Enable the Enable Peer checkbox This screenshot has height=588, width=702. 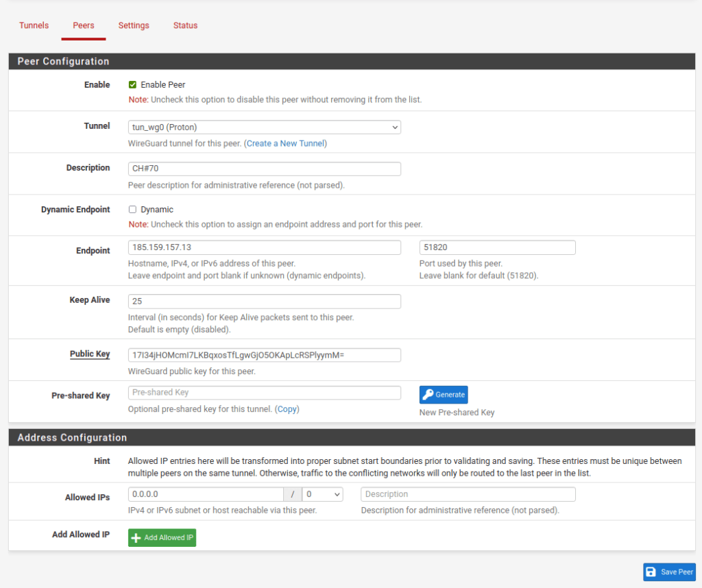coord(132,84)
